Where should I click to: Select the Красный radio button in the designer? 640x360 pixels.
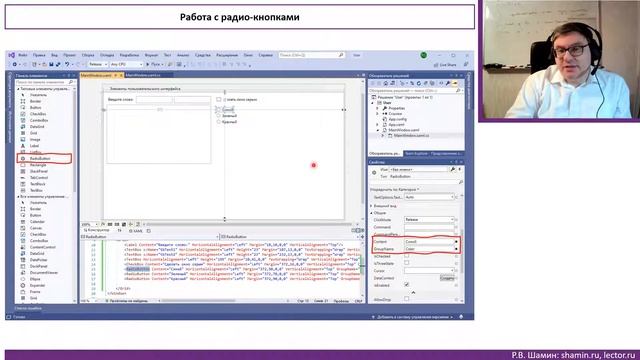point(227,122)
